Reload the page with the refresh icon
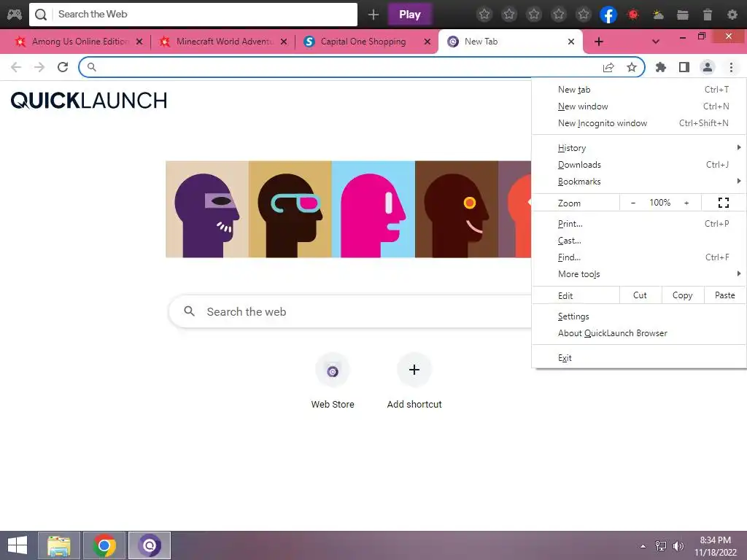The width and height of the screenshot is (747, 560). coord(63,67)
